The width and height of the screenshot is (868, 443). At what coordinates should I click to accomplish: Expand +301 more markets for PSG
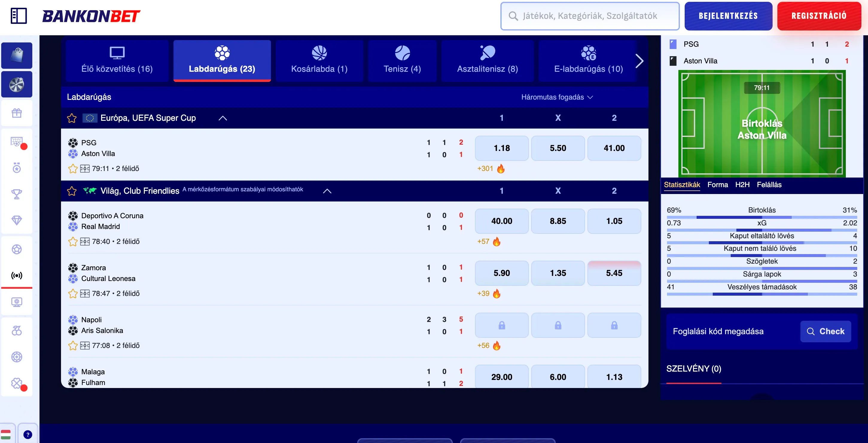click(485, 169)
